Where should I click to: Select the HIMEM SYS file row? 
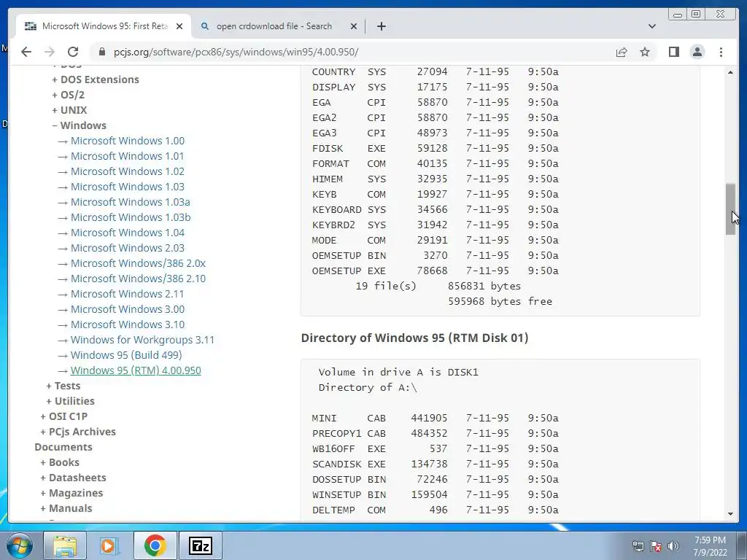[436, 179]
